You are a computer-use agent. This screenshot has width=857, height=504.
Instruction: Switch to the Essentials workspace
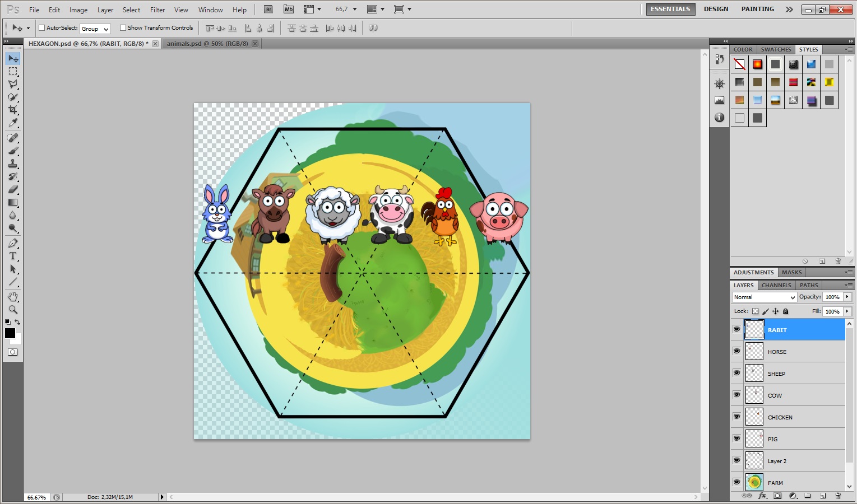tap(670, 10)
